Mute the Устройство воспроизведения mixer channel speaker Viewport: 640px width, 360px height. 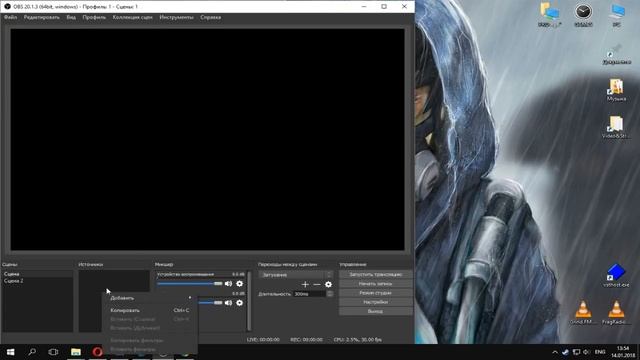click(229, 283)
